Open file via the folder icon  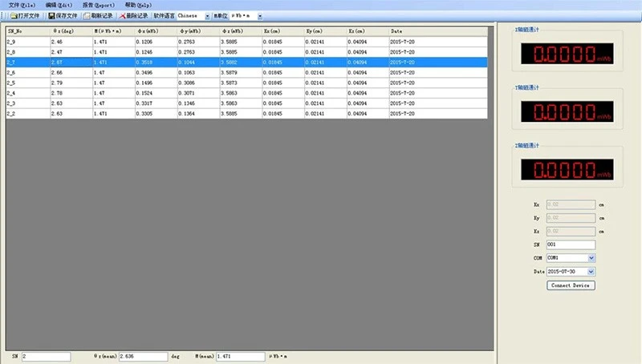14,16
